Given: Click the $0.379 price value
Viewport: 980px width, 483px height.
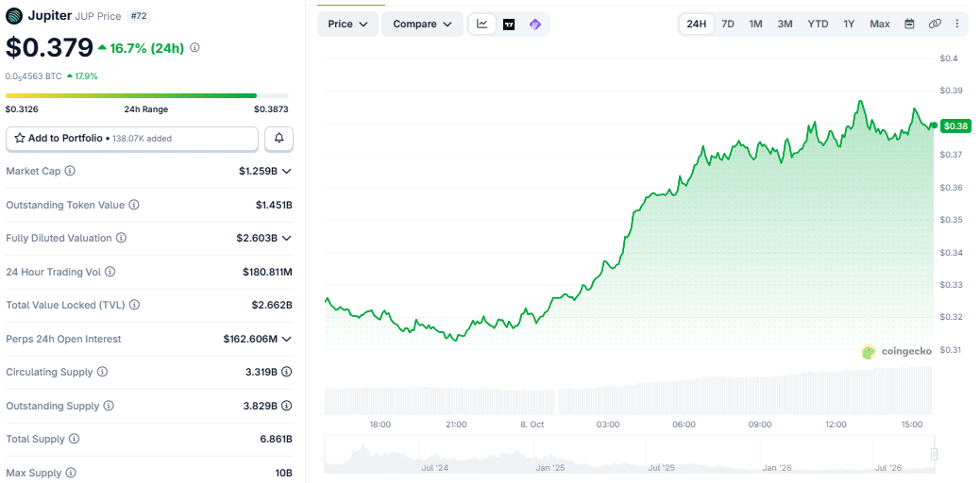Looking at the screenshot, I should tap(49, 47).
